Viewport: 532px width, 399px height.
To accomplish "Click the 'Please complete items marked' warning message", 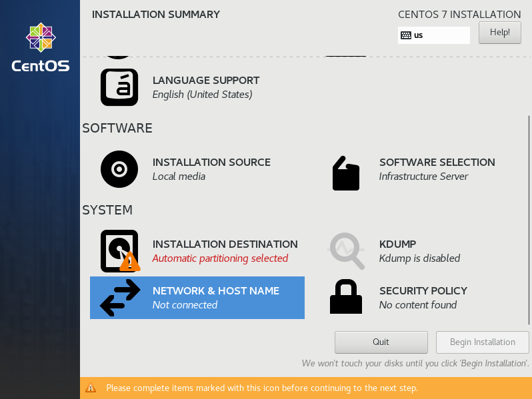I will coord(262,388).
